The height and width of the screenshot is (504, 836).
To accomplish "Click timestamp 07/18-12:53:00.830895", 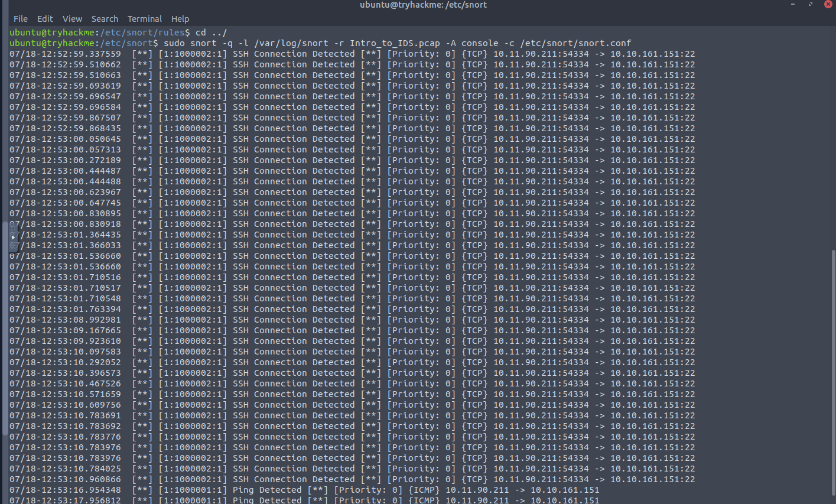I will (65, 213).
